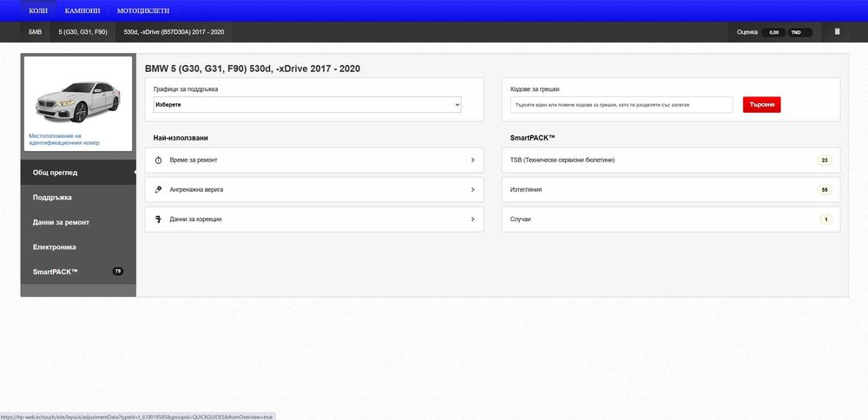Screen dimensions: 868x420
Task: Click the SmartPACK™ section heading on the right
Action: pos(533,138)
